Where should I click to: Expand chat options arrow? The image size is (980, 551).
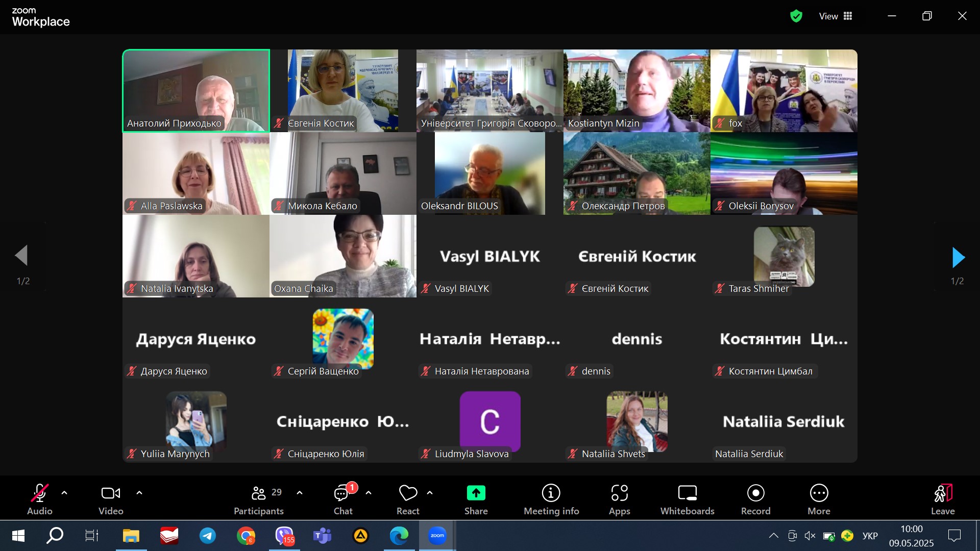coord(369,493)
